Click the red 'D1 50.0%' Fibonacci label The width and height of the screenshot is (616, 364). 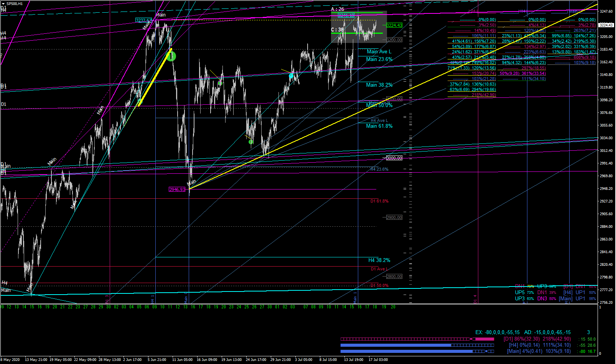(379, 285)
